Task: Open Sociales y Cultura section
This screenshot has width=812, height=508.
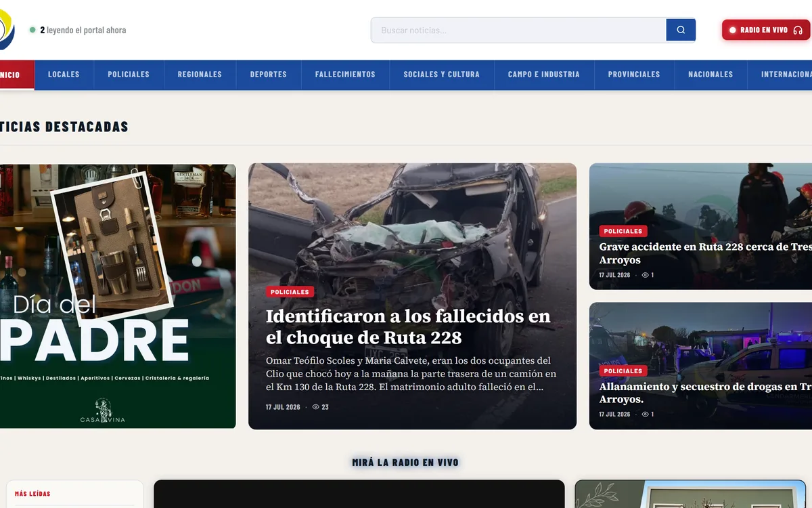Action: 442,75
